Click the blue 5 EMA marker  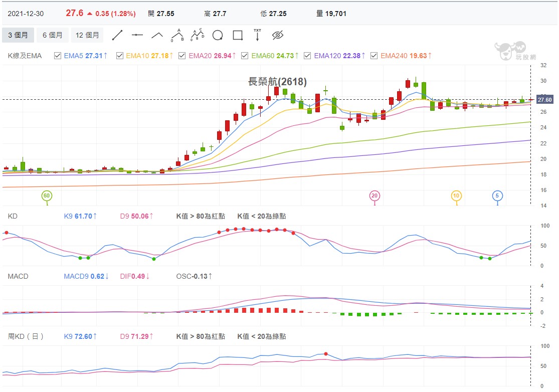click(x=497, y=195)
